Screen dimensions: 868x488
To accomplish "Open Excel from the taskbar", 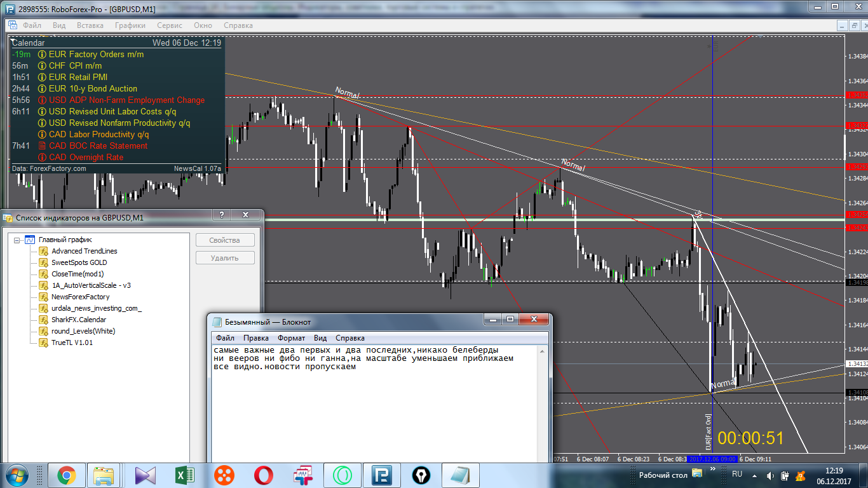I will click(x=185, y=475).
